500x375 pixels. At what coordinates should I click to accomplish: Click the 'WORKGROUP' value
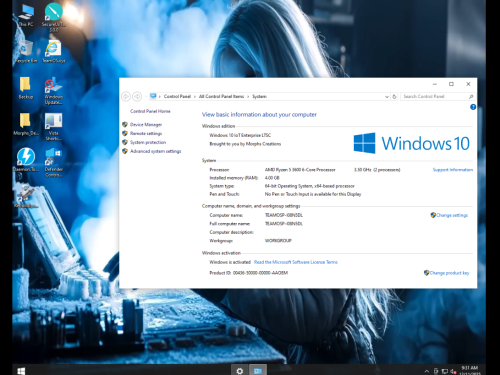(278, 241)
